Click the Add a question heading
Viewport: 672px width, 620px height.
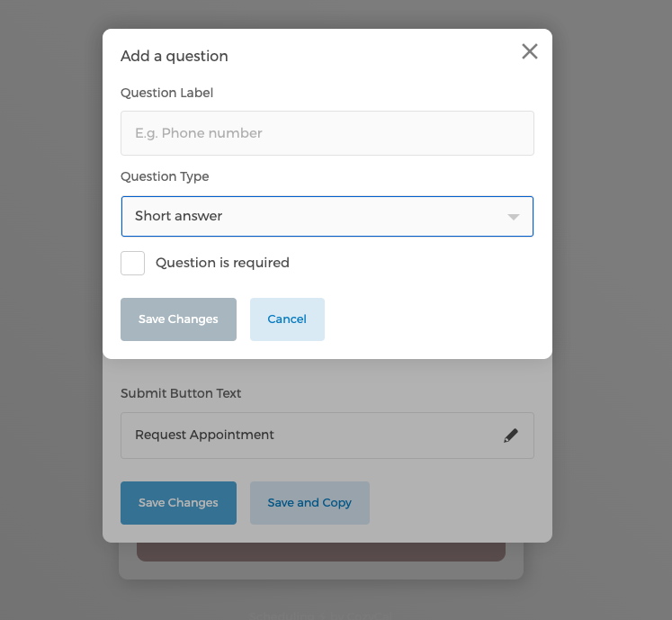pyautogui.click(x=175, y=56)
